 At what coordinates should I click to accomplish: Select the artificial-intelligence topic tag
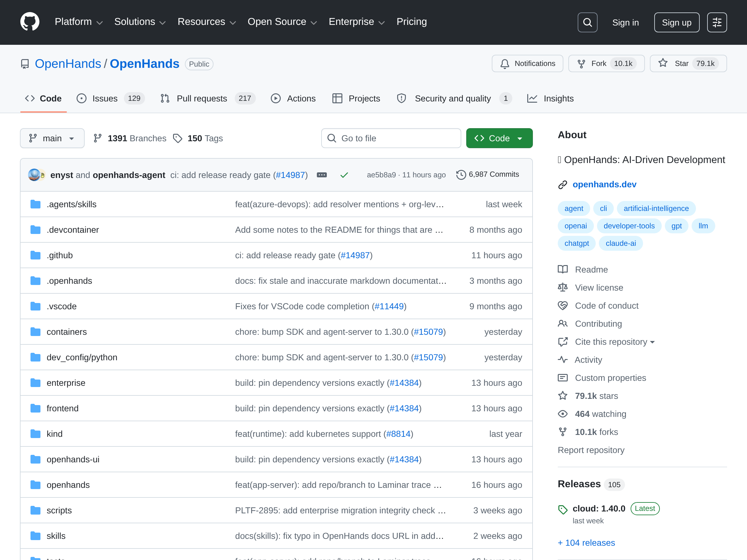coord(656,208)
